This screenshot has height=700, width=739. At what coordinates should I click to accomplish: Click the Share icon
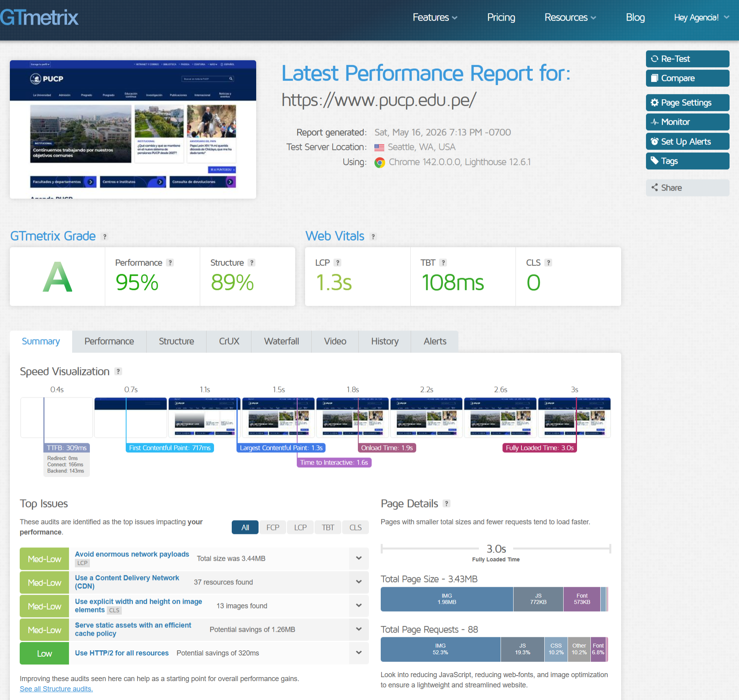(655, 187)
